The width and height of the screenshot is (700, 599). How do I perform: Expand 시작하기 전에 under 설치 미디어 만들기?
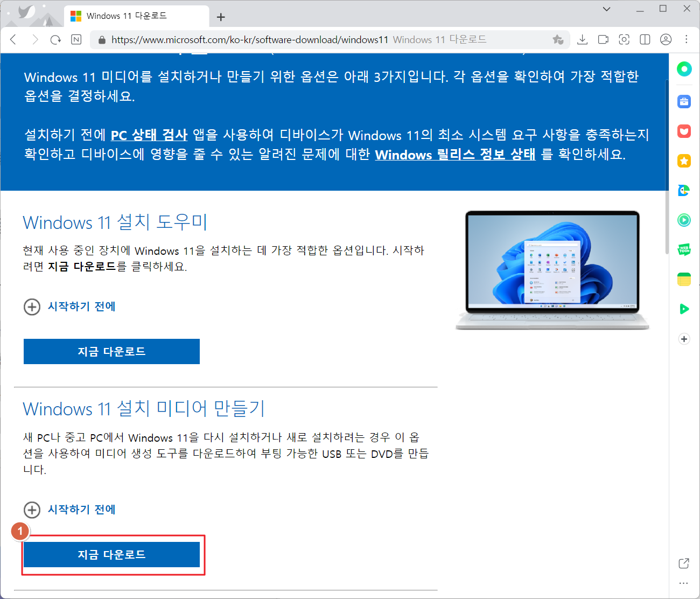(70, 510)
